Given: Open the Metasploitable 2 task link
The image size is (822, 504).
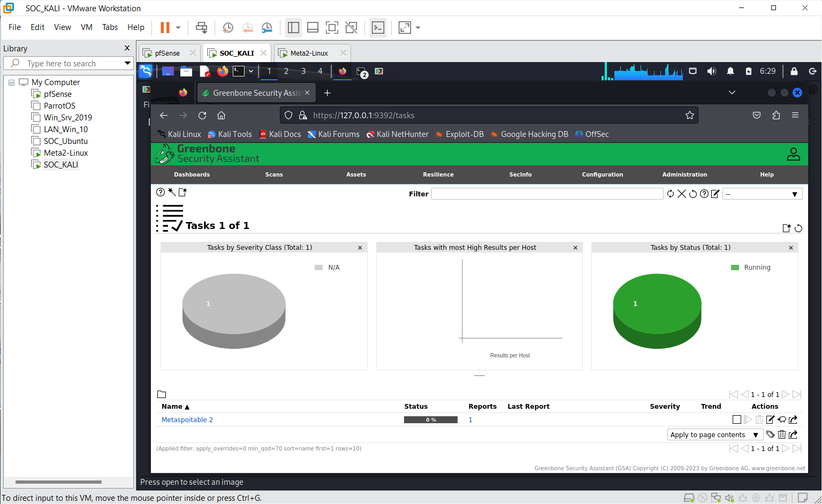Looking at the screenshot, I should (x=187, y=419).
